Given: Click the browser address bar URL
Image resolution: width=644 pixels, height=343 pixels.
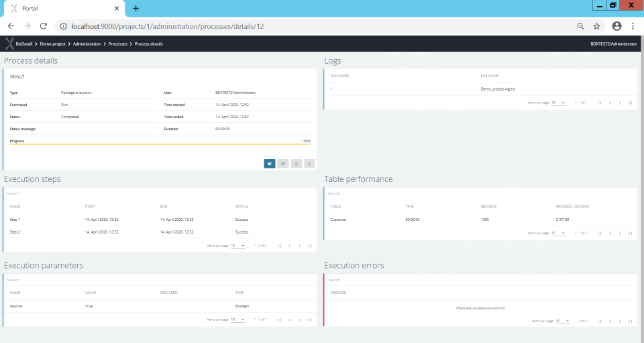Looking at the screenshot, I should tap(168, 26).
